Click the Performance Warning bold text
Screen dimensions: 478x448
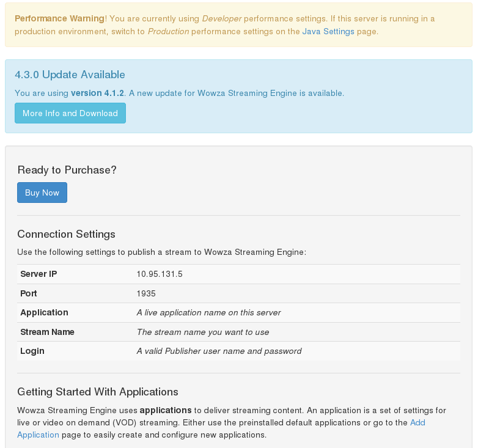click(60, 18)
